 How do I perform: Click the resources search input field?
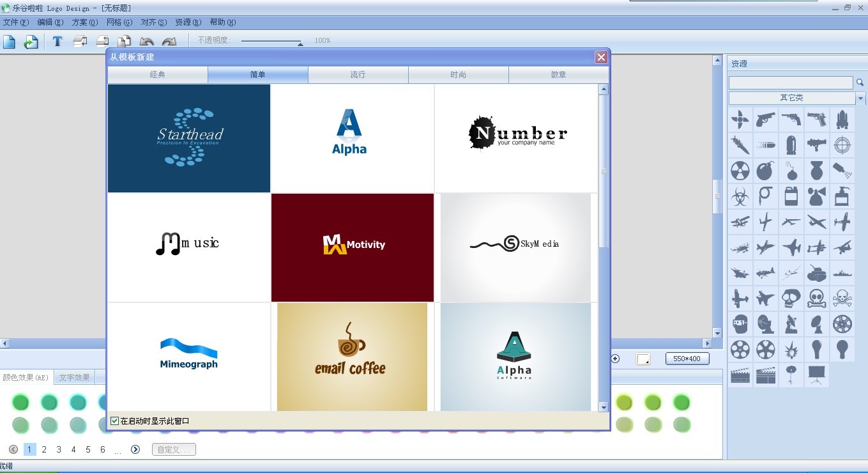point(790,83)
